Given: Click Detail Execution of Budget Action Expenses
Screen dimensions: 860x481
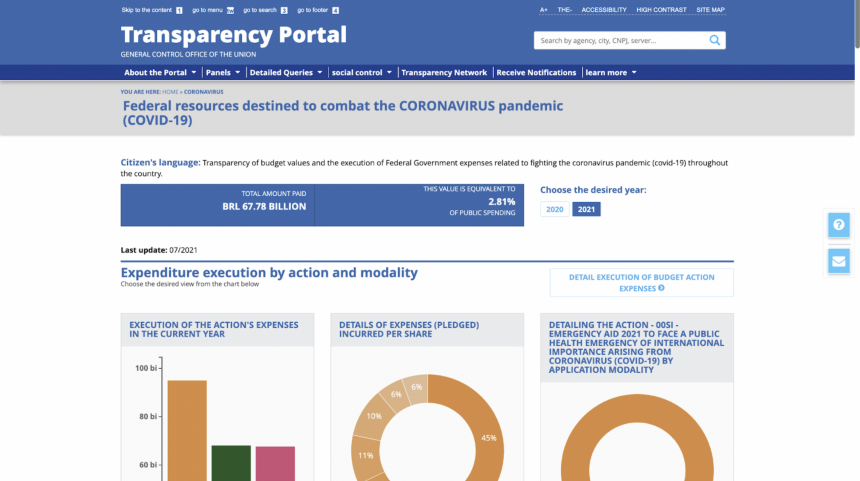Looking at the screenshot, I should click(641, 282).
